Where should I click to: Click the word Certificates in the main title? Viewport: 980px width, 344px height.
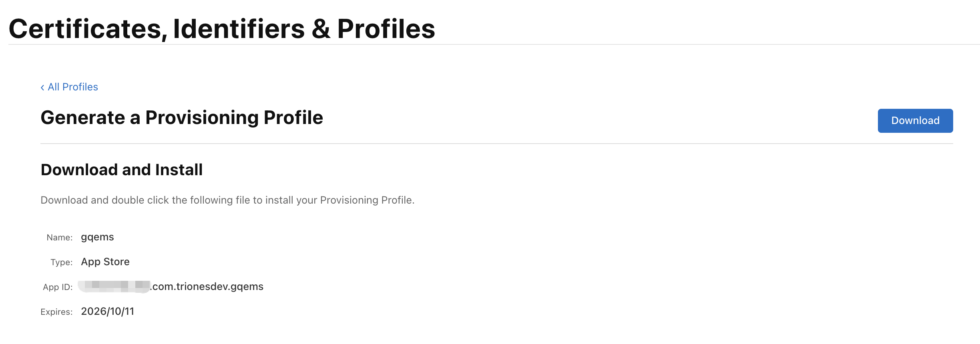tap(85, 29)
